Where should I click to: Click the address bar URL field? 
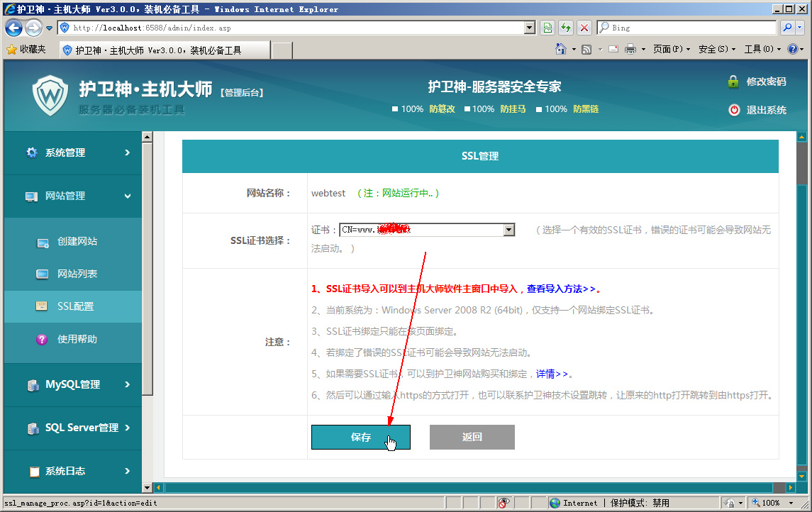coord(298,28)
